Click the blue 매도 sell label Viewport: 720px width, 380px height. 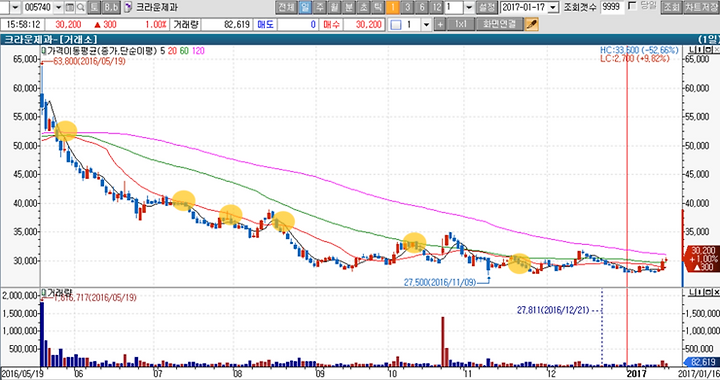pos(265,24)
